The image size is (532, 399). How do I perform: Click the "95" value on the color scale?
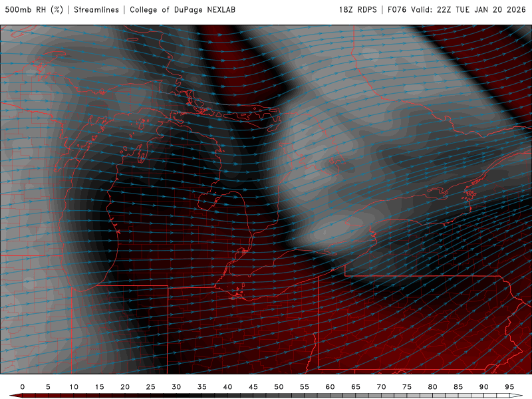click(x=509, y=387)
